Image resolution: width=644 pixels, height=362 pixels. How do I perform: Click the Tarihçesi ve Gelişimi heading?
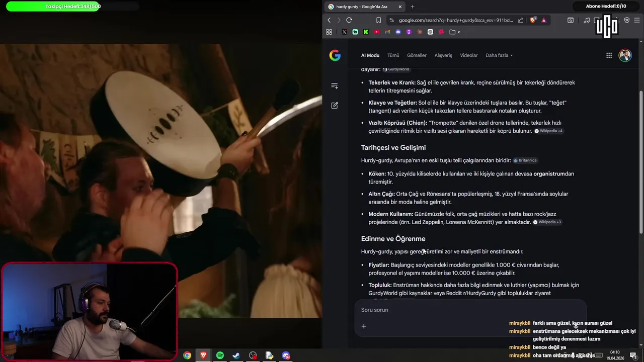(393, 147)
